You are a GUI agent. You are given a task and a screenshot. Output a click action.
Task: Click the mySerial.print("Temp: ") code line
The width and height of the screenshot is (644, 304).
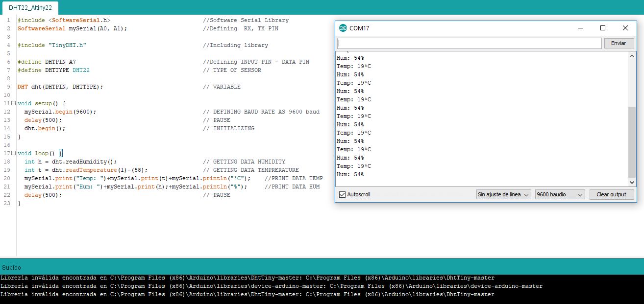pos(138,179)
